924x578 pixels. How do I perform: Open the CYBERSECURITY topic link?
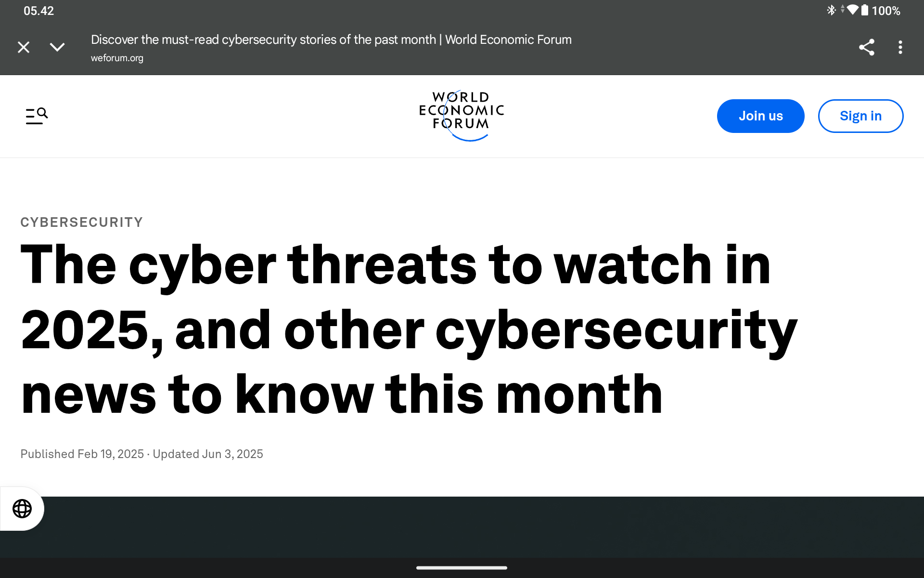82,222
